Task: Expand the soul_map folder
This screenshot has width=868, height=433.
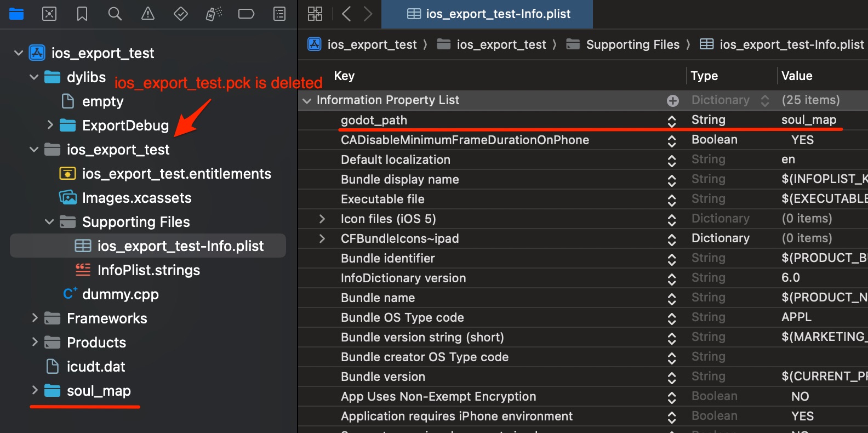Action: pos(35,390)
